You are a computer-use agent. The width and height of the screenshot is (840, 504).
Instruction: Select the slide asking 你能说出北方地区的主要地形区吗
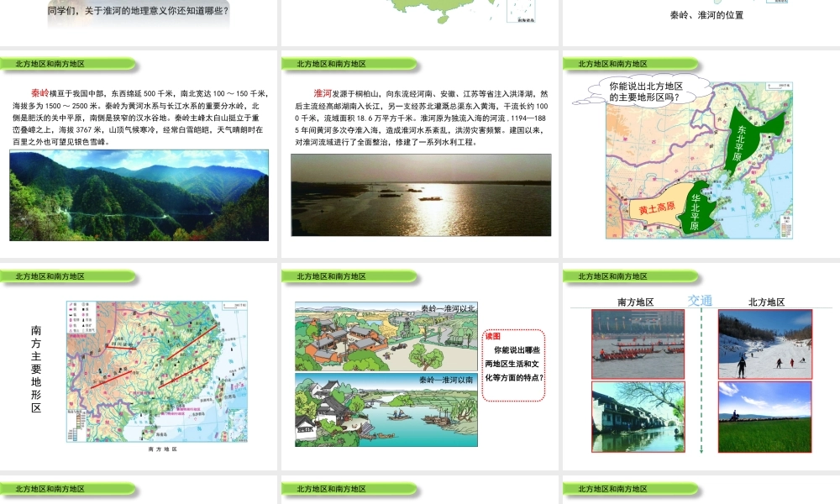click(x=701, y=155)
